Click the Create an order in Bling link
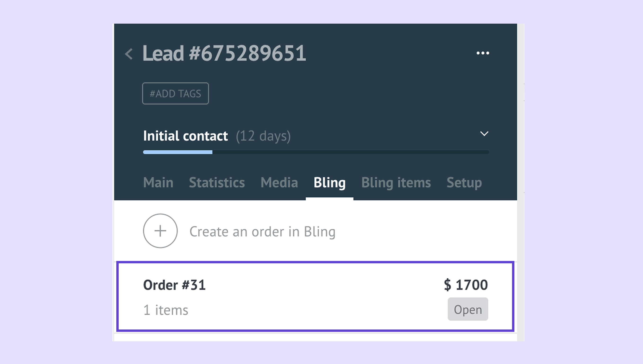643x364 pixels. (262, 231)
